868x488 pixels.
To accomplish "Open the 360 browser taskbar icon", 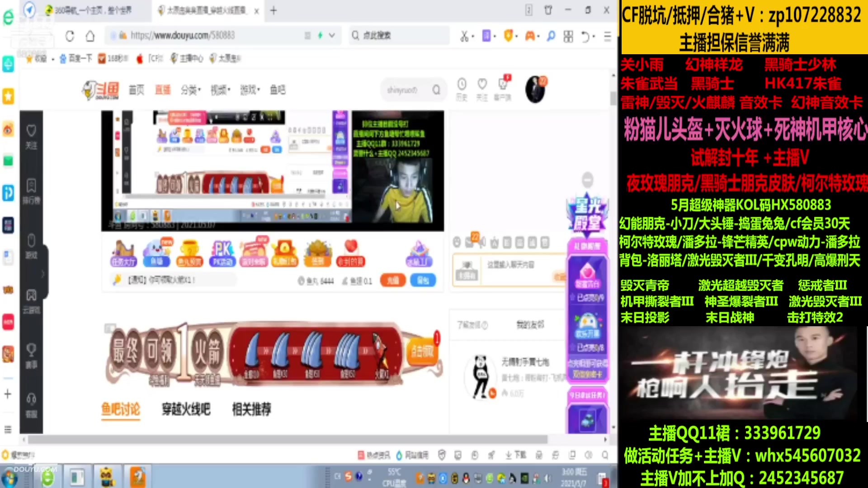I will tap(47, 477).
